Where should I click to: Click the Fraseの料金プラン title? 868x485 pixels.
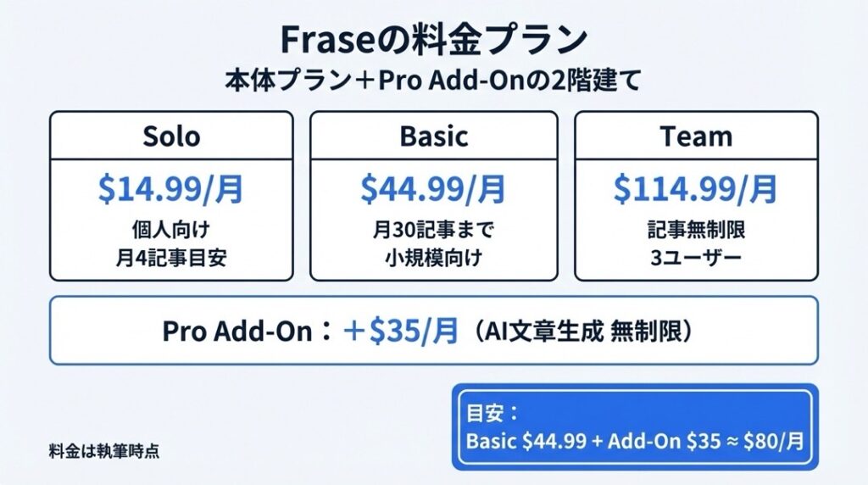pyautogui.click(x=433, y=40)
